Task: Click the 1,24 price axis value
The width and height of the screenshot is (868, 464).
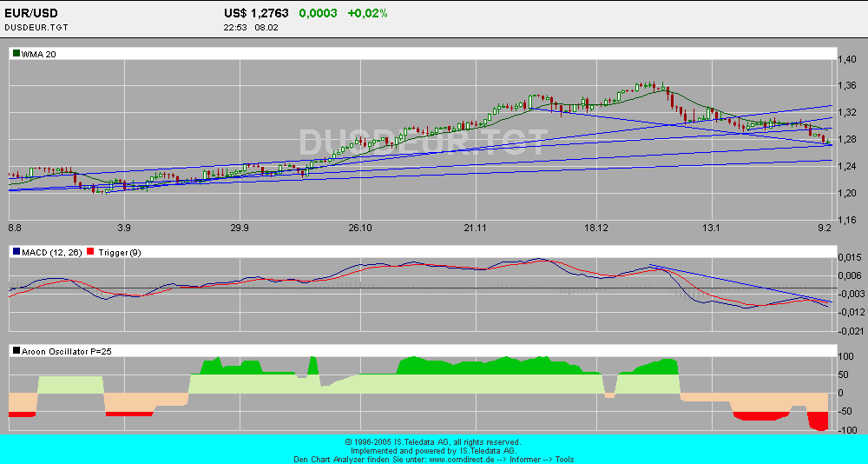Action: point(847,166)
